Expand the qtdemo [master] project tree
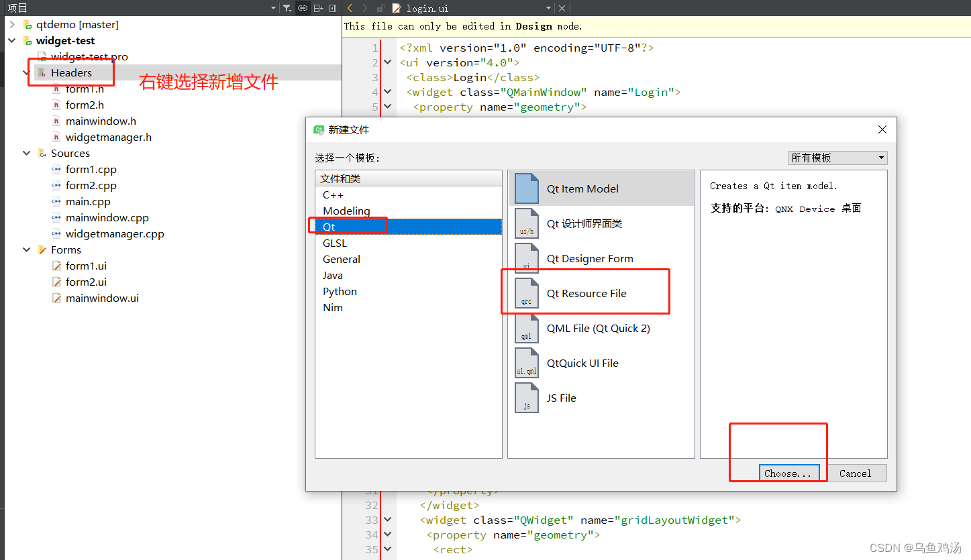The image size is (971, 560). coord(11,24)
